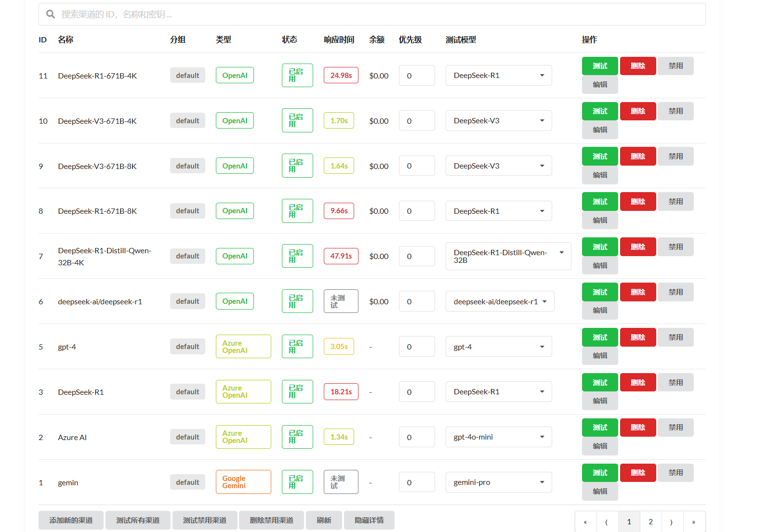This screenshot has height=532, width=768.
Task: Sort by 余额 column header
Action: (x=377, y=40)
